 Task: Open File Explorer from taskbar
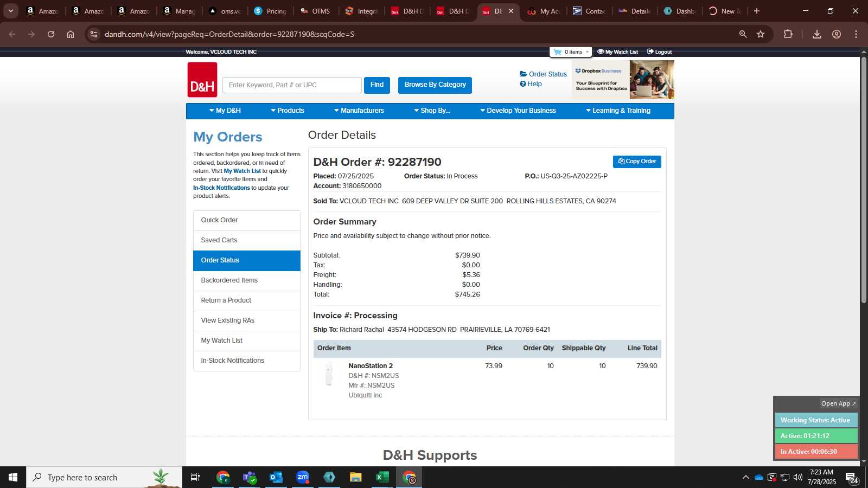(x=356, y=477)
